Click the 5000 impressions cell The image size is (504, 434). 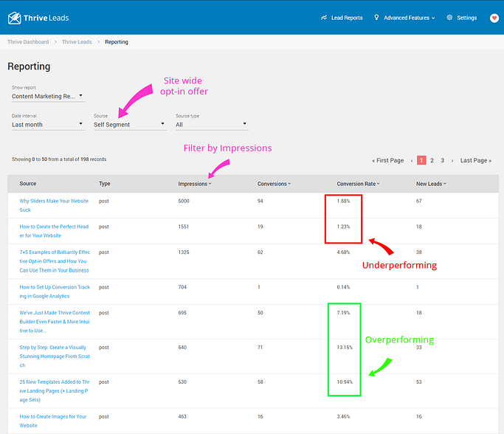(184, 201)
